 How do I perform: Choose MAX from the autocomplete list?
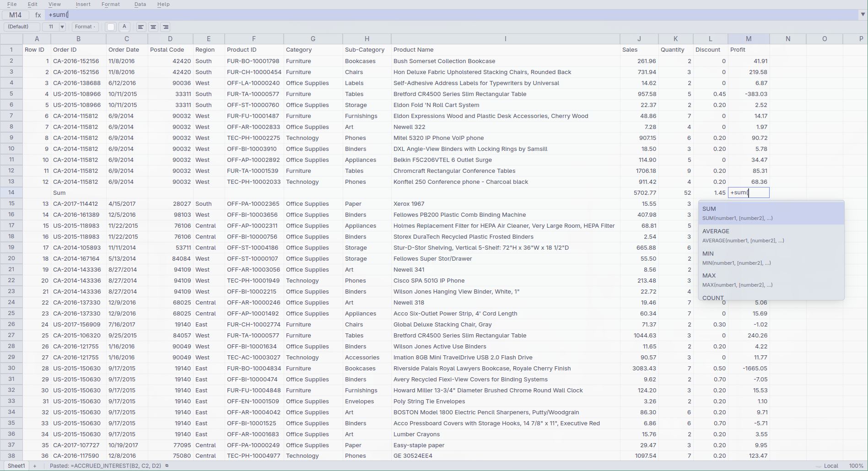[x=771, y=280]
